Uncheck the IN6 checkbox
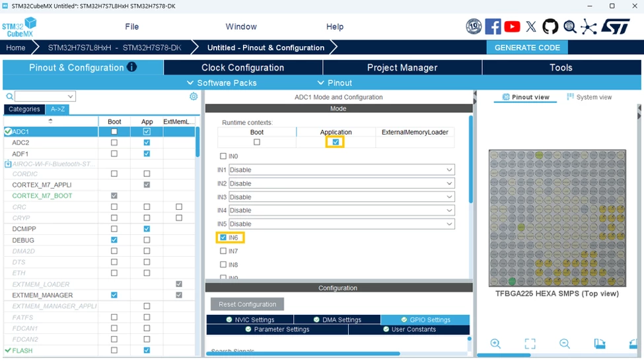The width and height of the screenshot is (644, 361). point(223,237)
